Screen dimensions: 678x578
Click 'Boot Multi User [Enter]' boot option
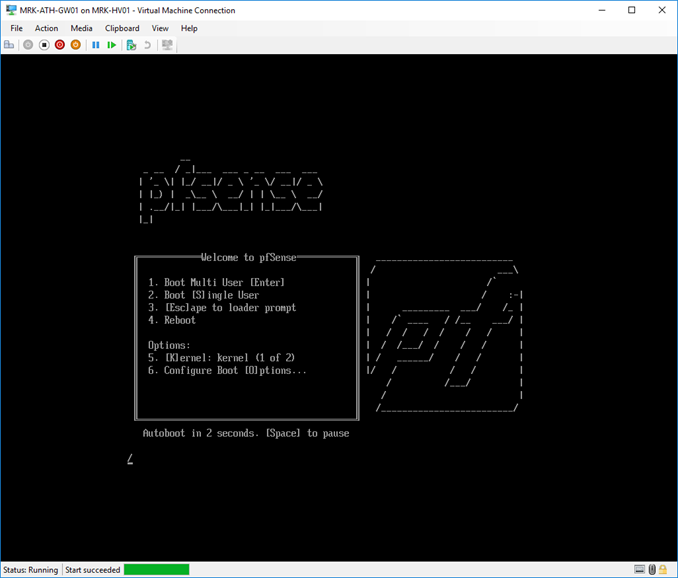216,282
